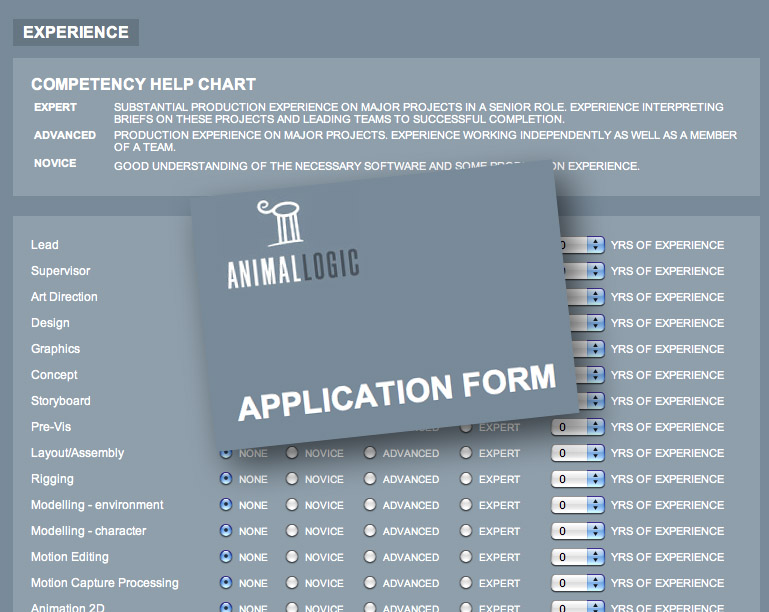Viewport: 769px width, 612px height.
Task: Click the Pre-Vis row label
Action: point(51,427)
